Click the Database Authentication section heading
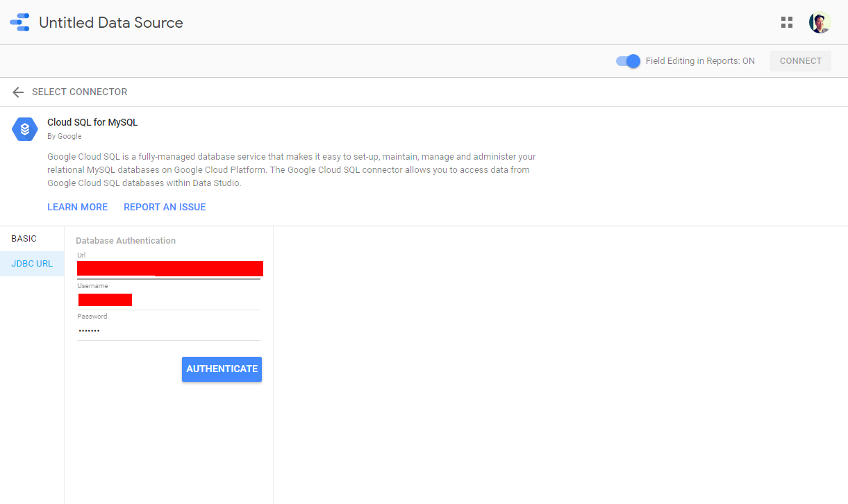The width and height of the screenshot is (848, 504). pyautogui.click(x=126, y=241)
